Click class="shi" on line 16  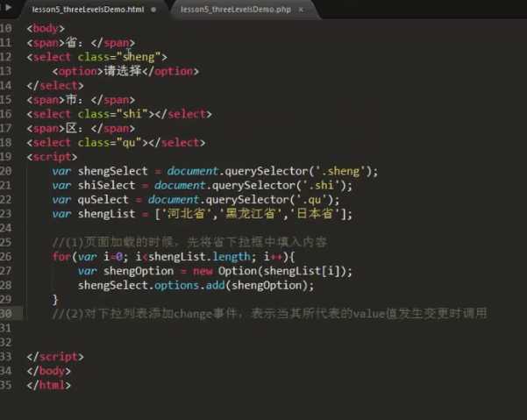coord(112,114)
